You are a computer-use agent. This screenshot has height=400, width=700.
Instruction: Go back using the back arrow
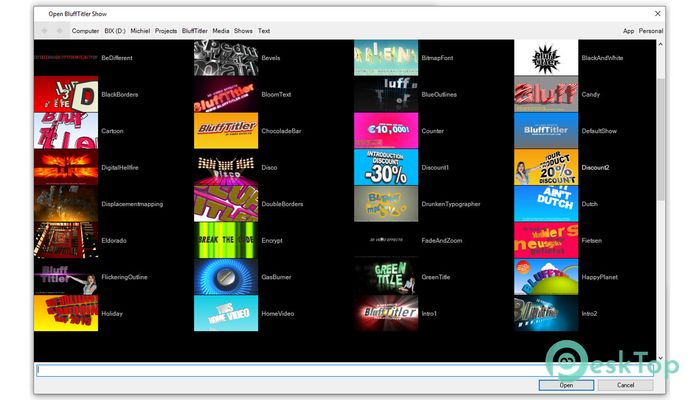(x=44, y=31)
